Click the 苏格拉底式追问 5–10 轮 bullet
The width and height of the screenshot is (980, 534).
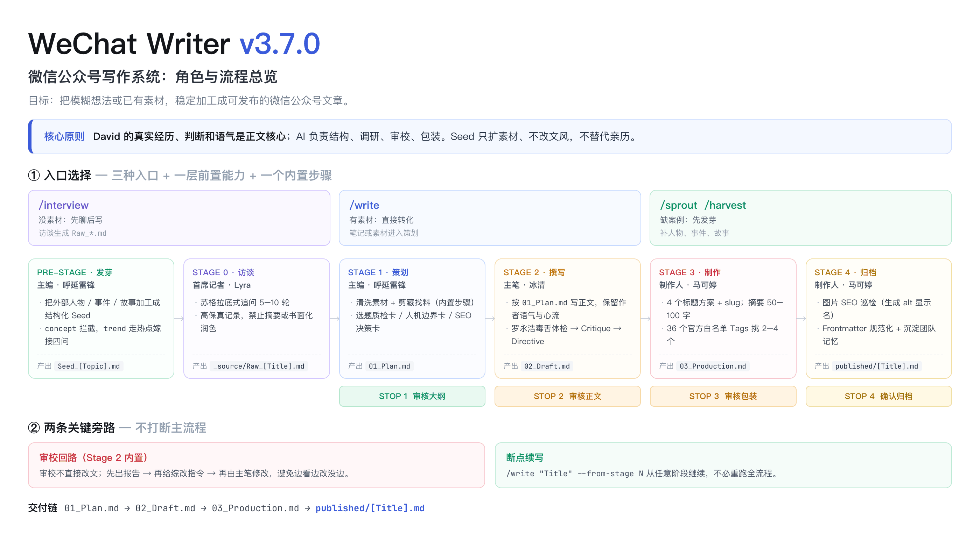[245, 302]
